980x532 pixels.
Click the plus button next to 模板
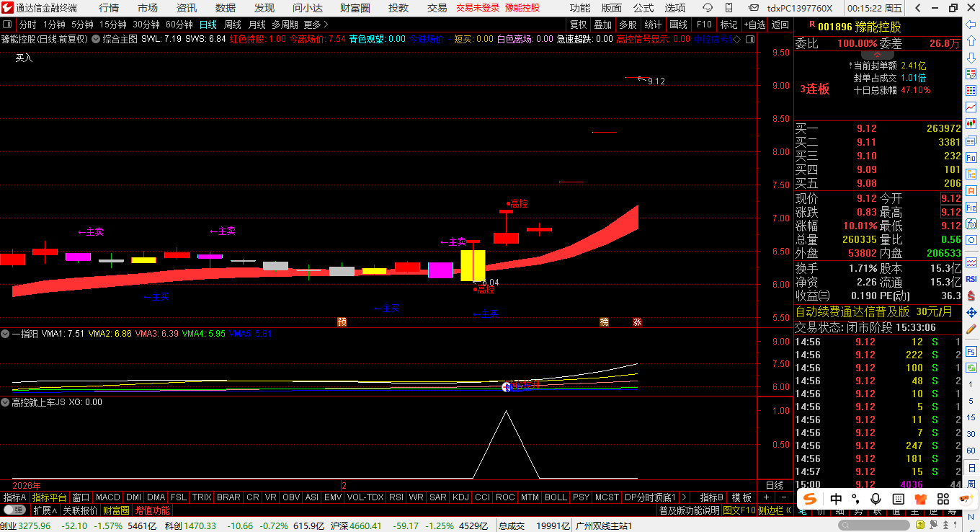click(765, 497)
